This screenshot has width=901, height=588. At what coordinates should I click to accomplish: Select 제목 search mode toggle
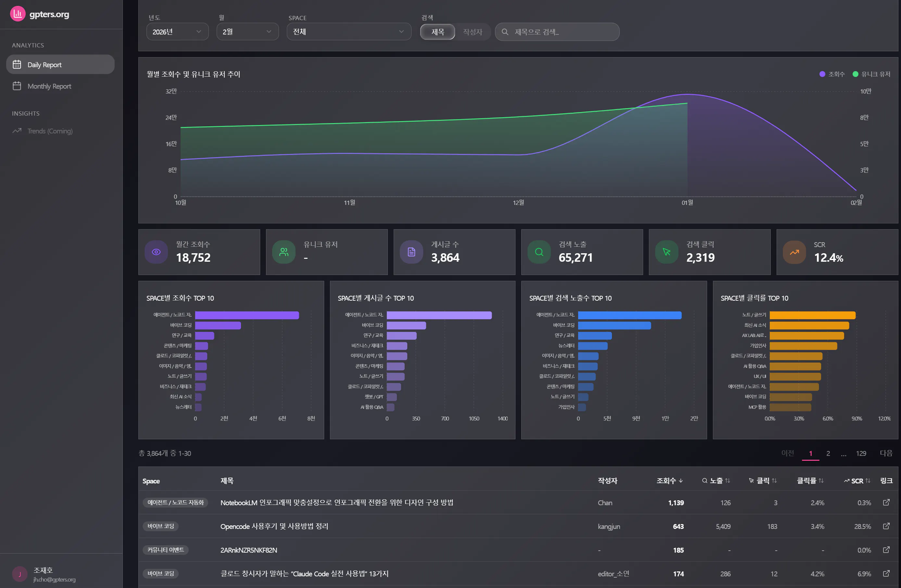point(438,32)
